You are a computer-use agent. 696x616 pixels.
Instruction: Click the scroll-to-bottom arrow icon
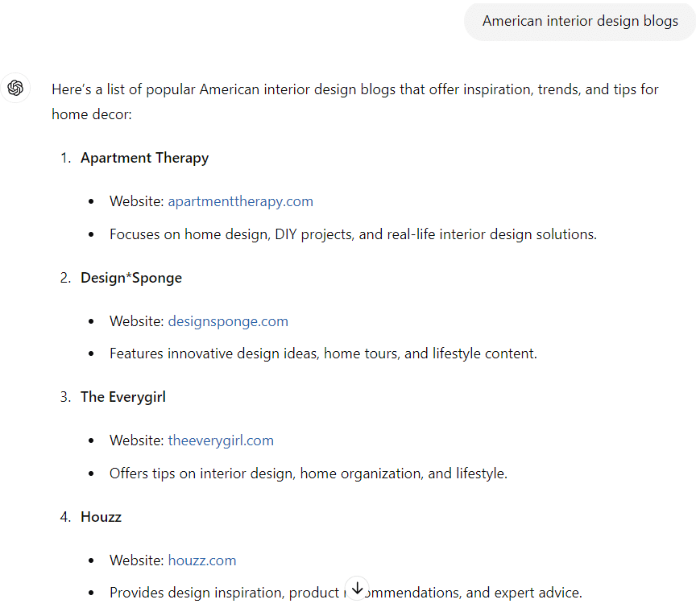(357, 588)
